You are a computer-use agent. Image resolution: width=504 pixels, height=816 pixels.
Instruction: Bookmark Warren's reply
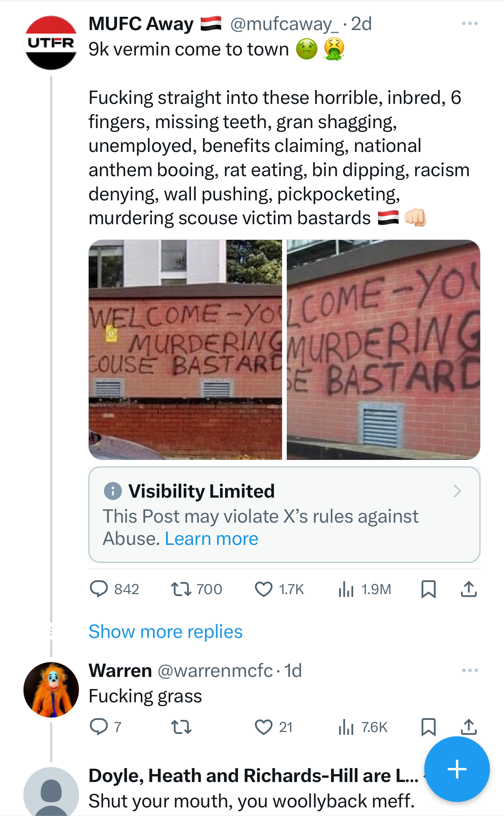pos(428,727)
